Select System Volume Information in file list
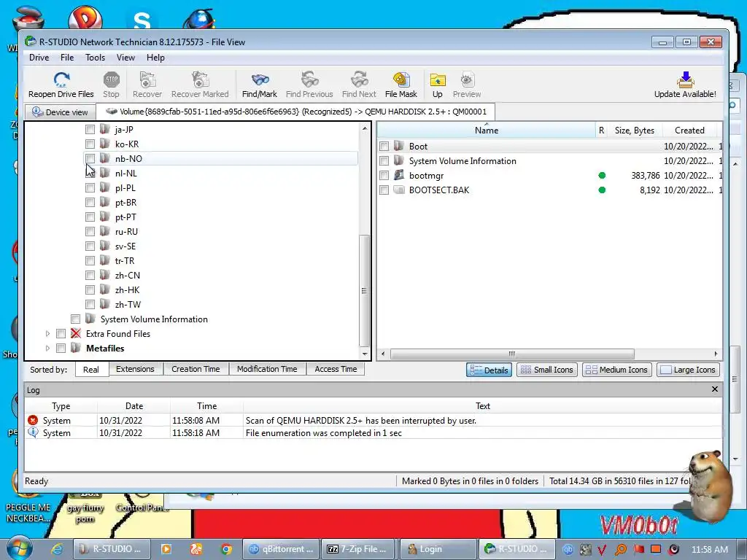Screen dimensions: 747x560 pyautogui.click(x=462, y=161)
